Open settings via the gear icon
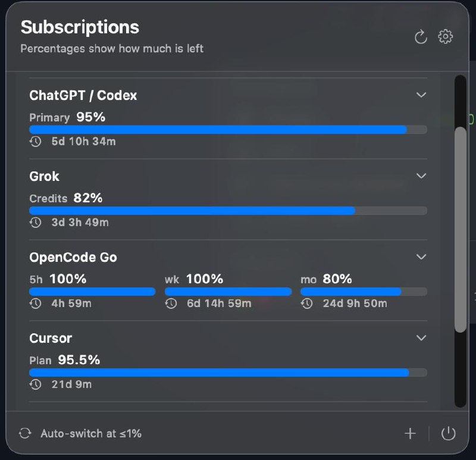The image size is (476, 460). (445, 36)
